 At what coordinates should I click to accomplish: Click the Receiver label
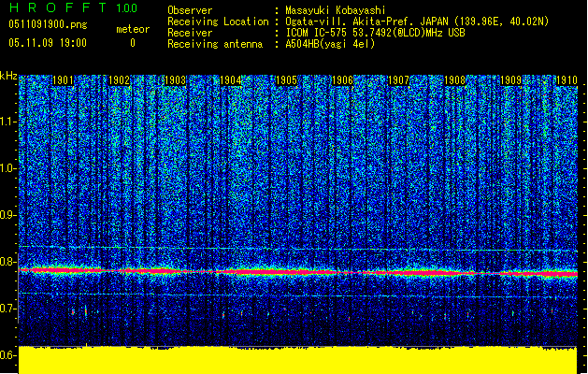[x=190, y=33]
